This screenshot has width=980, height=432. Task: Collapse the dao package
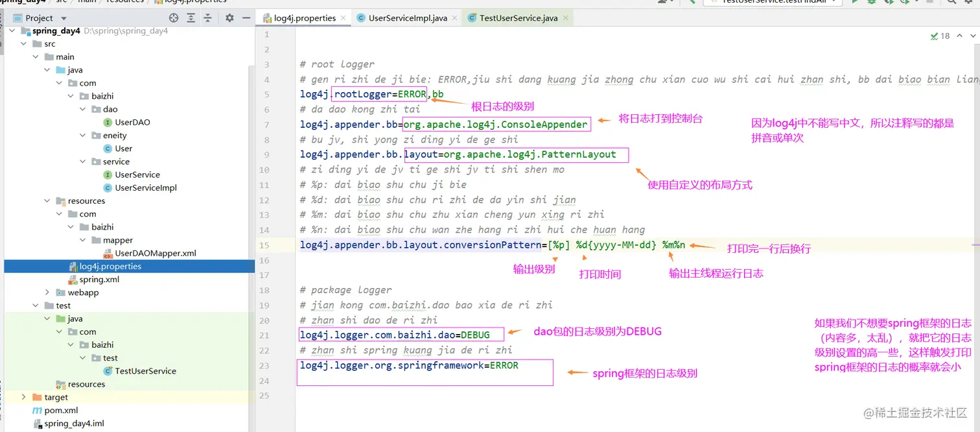tap(82, 109)
